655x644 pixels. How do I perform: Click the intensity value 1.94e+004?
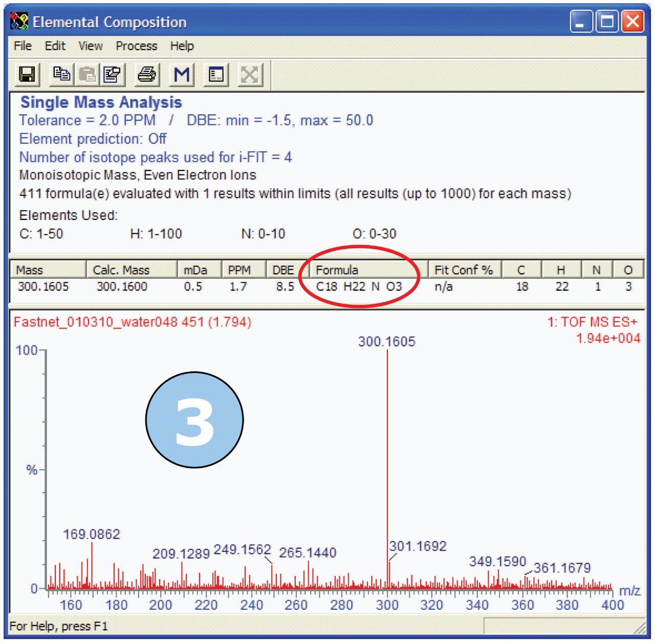click(x=608, y=338)
